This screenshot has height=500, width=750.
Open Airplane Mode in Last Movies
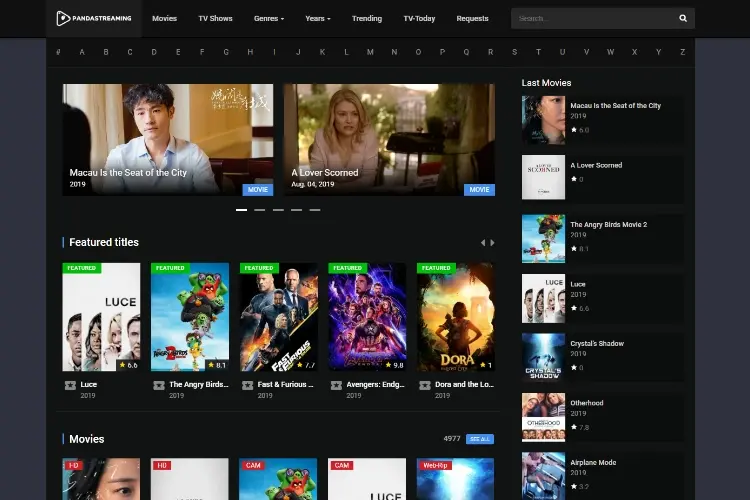593,463
